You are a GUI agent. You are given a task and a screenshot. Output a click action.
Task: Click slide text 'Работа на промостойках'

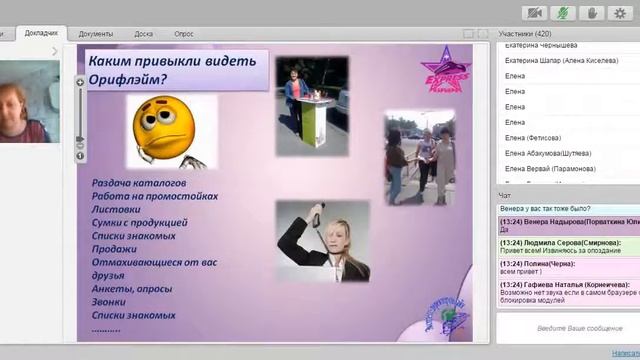click(x=155, y=196)
